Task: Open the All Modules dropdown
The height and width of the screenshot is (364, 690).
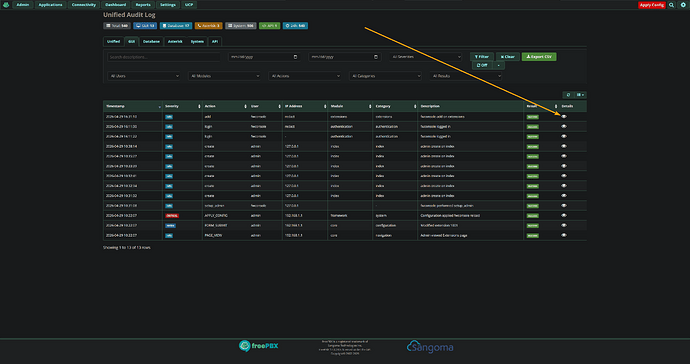Action: (224, 76)
